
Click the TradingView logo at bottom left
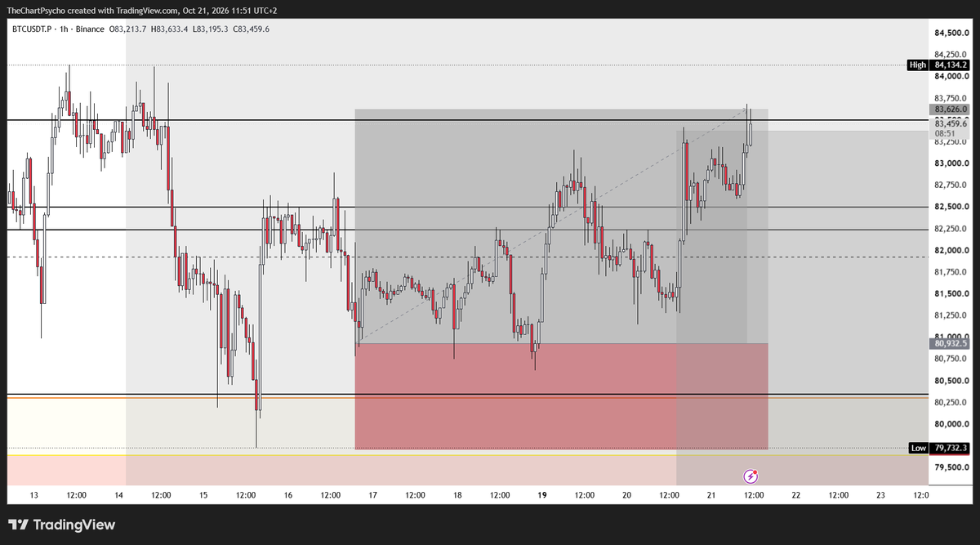pos(62,525)
